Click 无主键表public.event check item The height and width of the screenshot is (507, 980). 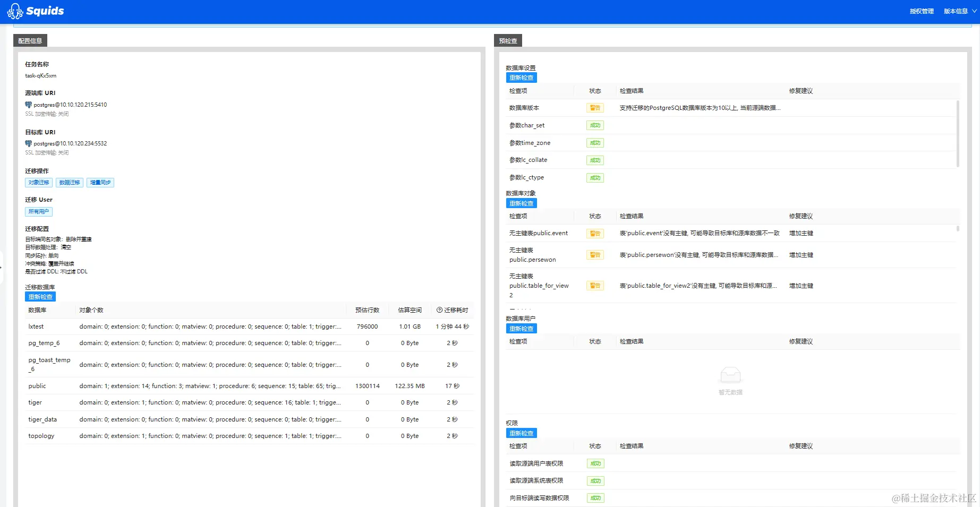click(x=539, y=233)
